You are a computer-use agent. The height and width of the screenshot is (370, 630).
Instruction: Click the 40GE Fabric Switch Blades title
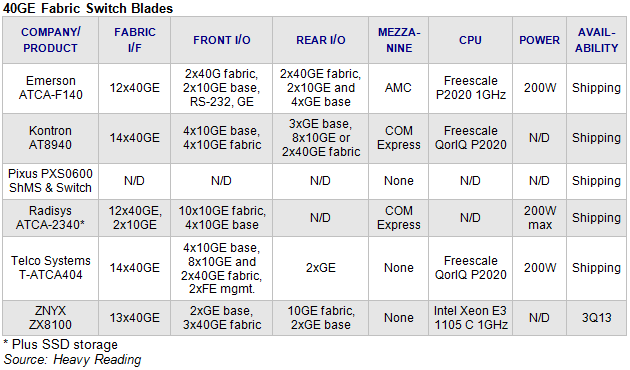[88, 8]
